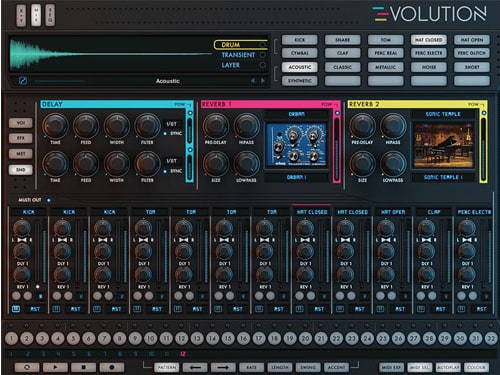Click step pad number 9
Image resolution: width=500 pixels, height=375 pixels.
[135, 339]
